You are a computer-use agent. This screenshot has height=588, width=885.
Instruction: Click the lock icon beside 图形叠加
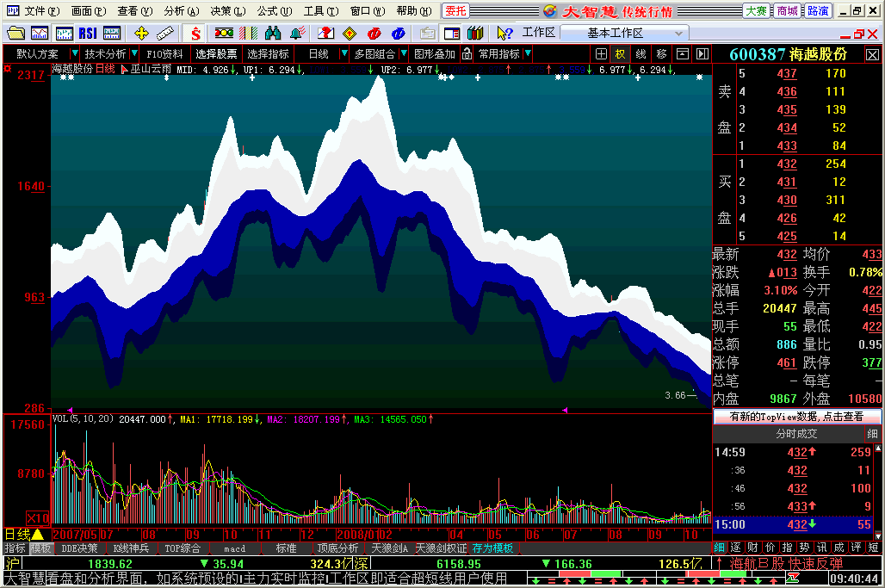(x=467, y=53)
